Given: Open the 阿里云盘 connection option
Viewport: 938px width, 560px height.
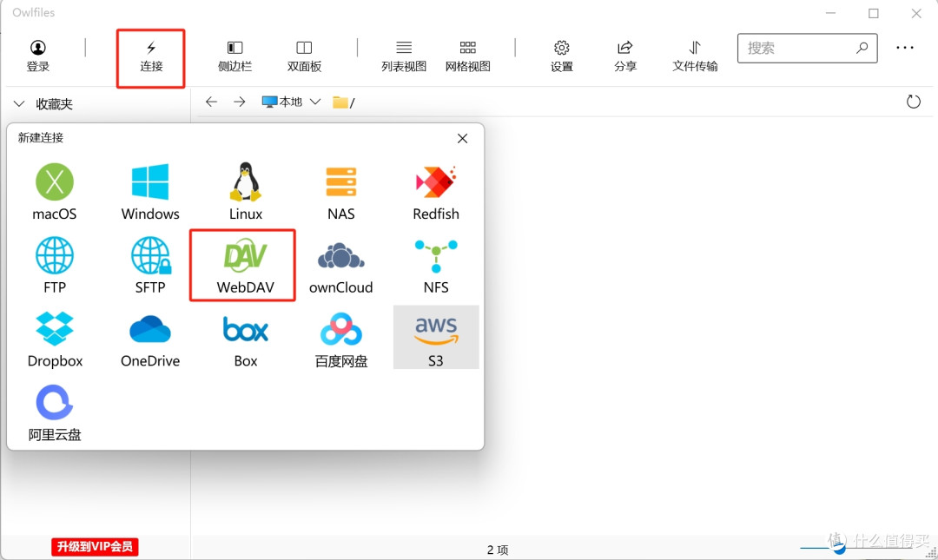Looking at the screenshot, I should point(54,412).
